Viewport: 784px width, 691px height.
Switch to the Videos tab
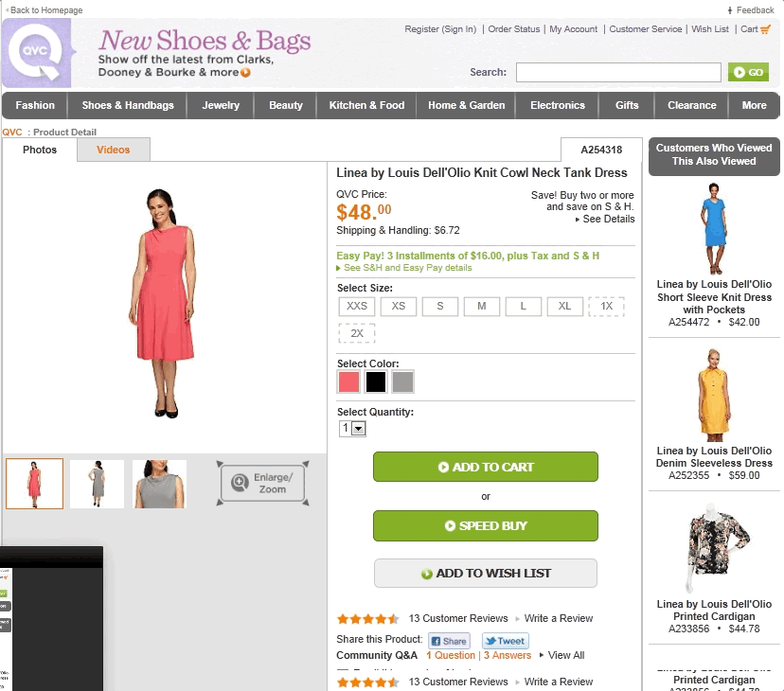113,150
